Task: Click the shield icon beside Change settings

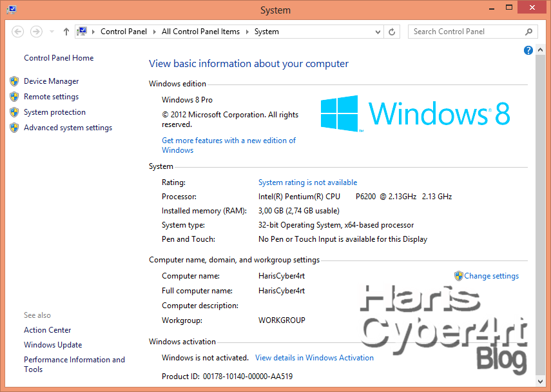Action: [x=459, y=276]
